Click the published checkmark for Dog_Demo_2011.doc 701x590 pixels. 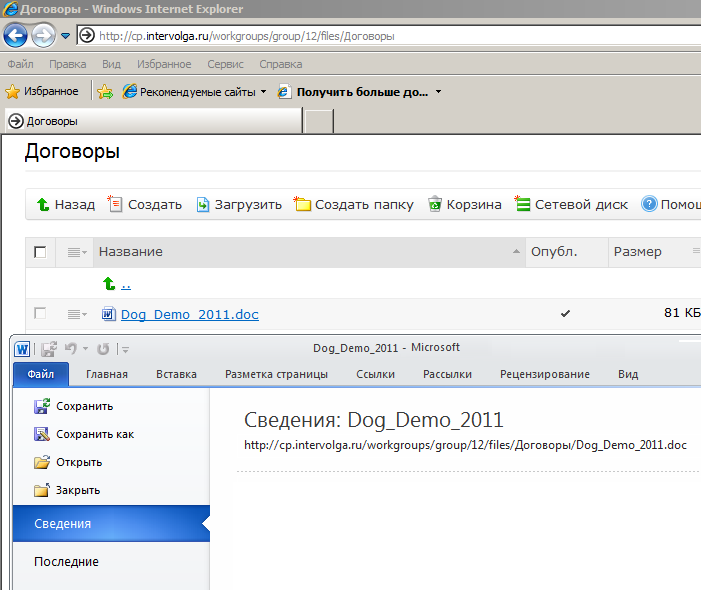(565, 313)
